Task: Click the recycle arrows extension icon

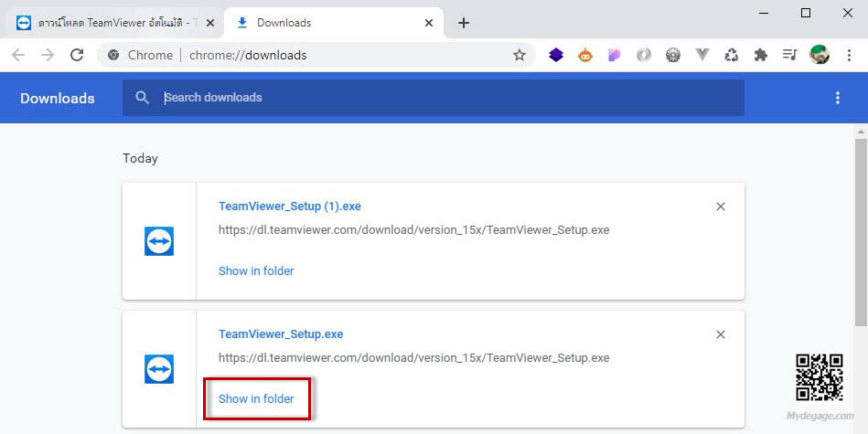Action: click(x=732, y=55)
